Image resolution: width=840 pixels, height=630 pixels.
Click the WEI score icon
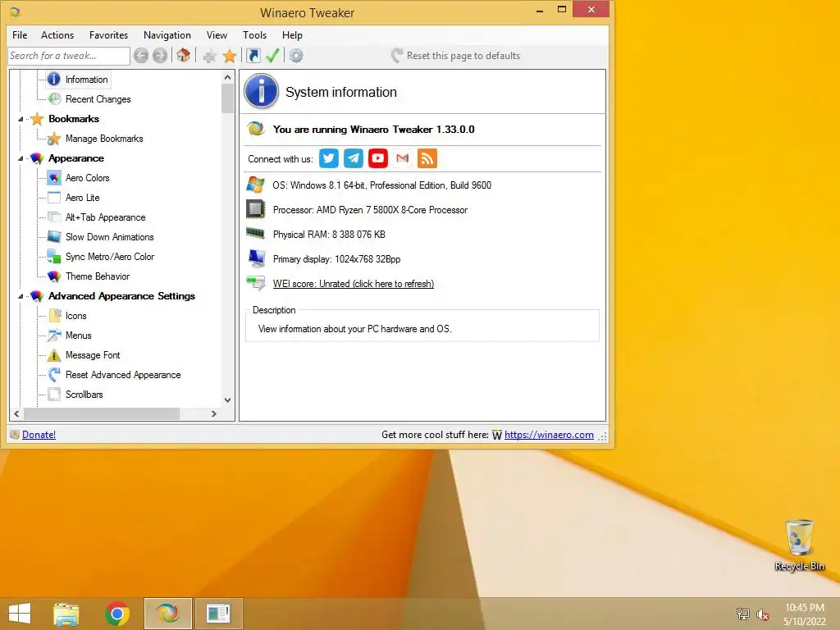coord(256,283)
